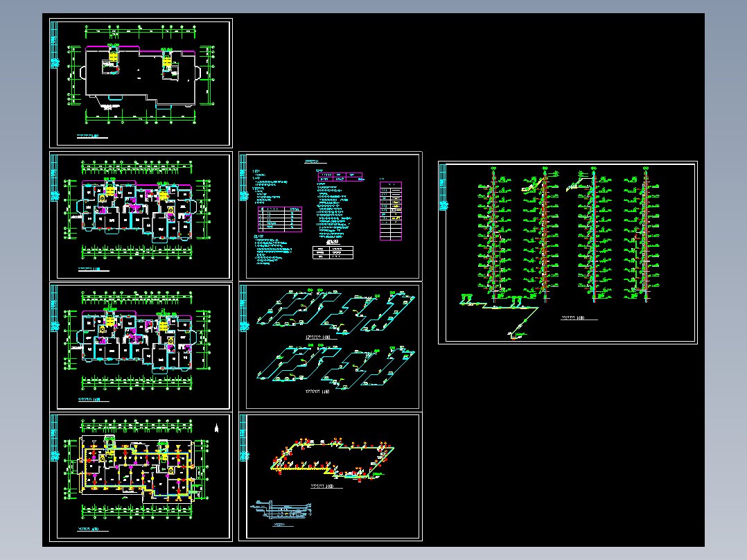Image resolution: width=747 pixels, height=560 pixels.
Task: Open the large riser system diagram sheet
Action: pyautogui.click(x=568, y=252)
